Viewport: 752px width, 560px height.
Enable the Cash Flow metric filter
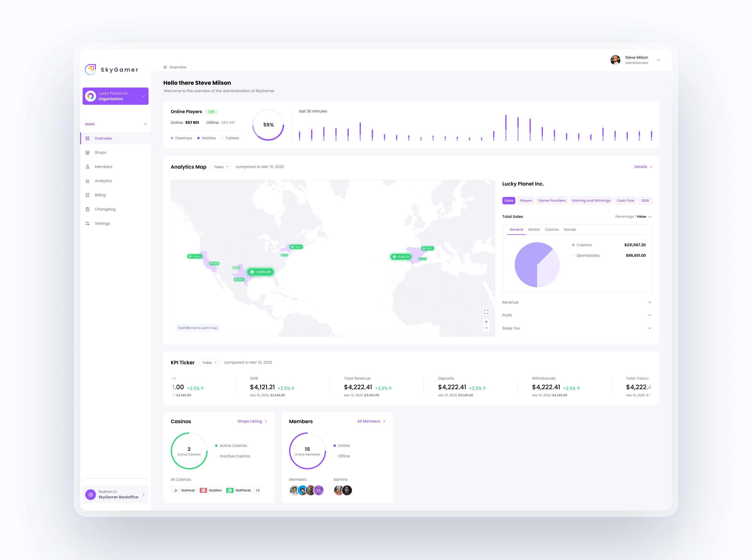(x=625, y=200)
